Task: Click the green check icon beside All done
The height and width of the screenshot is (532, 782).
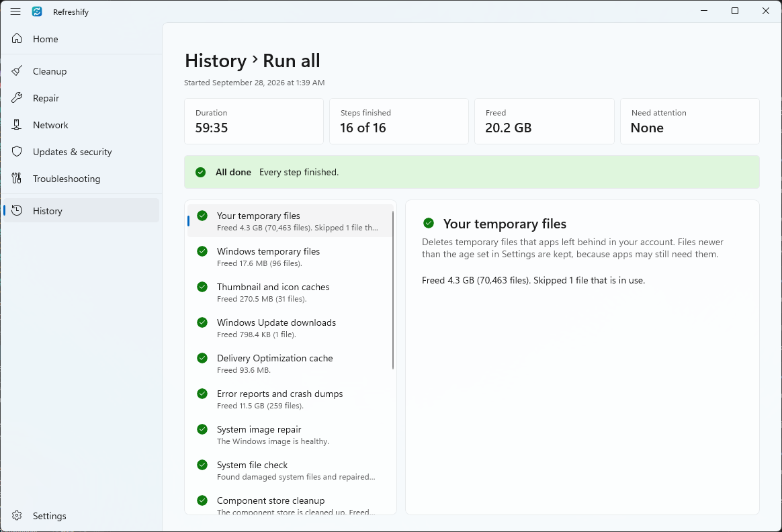Action: (x=200, y=172)
